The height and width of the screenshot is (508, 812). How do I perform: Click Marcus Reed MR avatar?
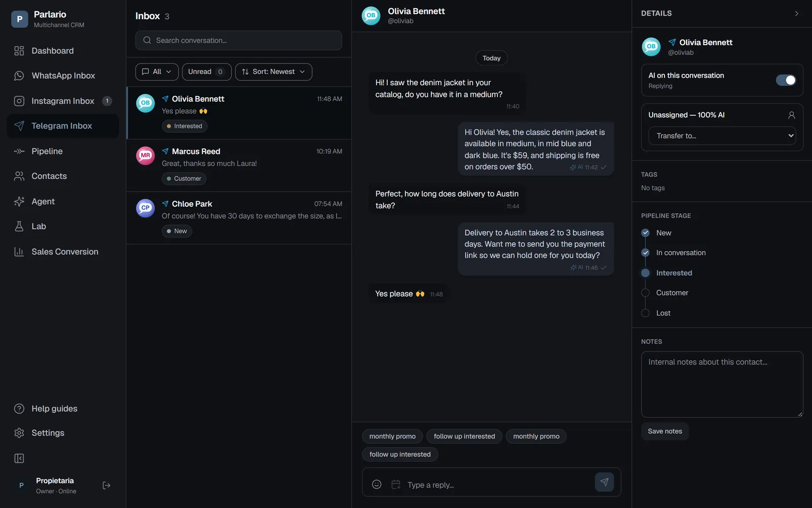[x=146, y=155]
